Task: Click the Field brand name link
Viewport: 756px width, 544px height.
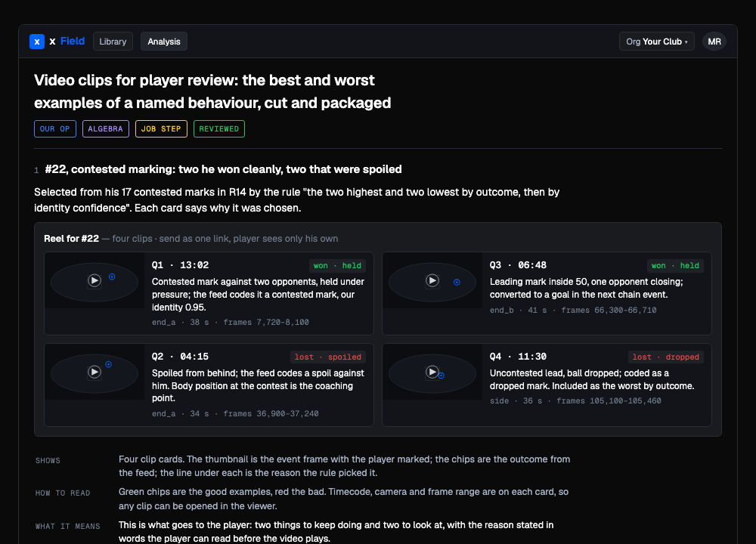Action: pos(73,42)
